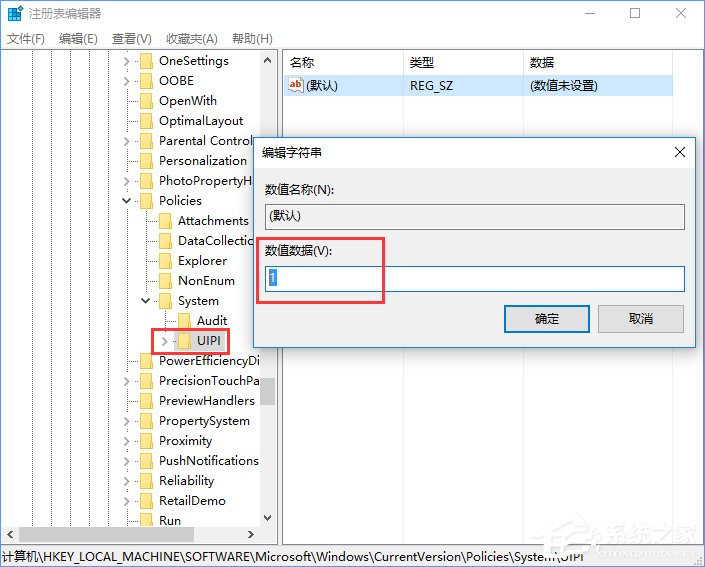The height and width of the screenshot is (567, 705).
Task: Expand the PropertySystem node
Action: pyautogui.click(x=126, y=421)
